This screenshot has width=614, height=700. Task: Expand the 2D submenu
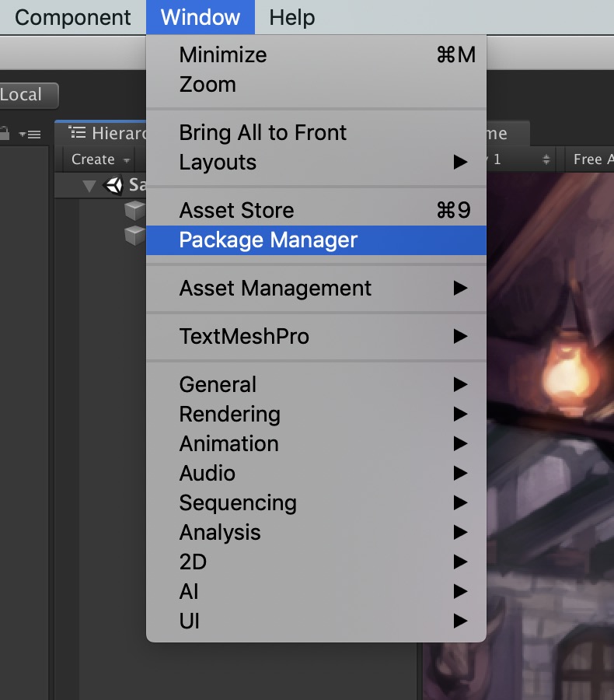click(x=316, y=562)
